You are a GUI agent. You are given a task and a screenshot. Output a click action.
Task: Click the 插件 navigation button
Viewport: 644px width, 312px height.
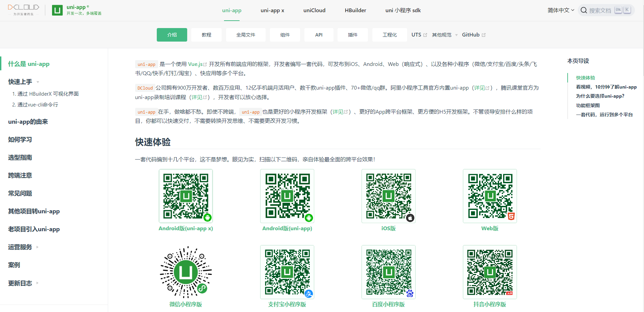[x=353, y=34]
